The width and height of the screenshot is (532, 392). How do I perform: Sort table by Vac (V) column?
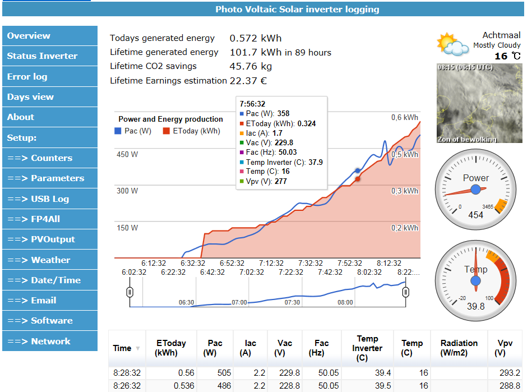pos(284,348)
